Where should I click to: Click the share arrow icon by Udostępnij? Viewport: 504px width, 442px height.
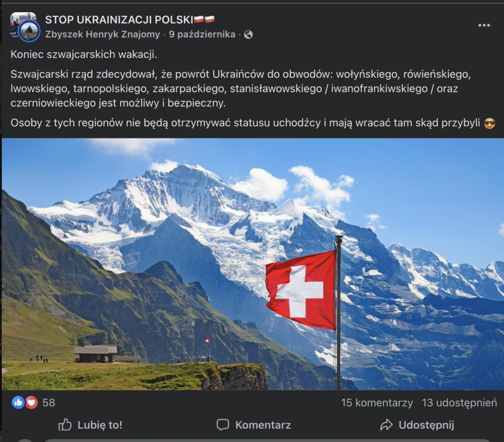386,425
